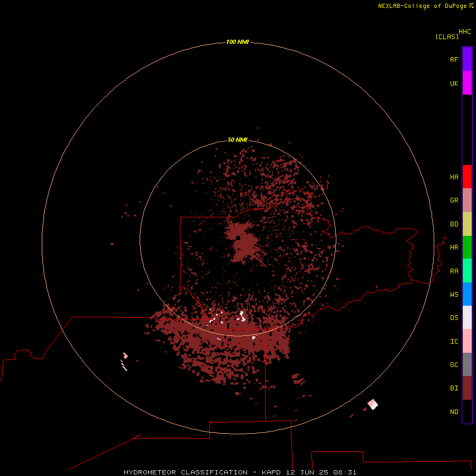This screenshot has width=476, height=476.
Task: Click the IC legend label
Action: coord(454,342)
